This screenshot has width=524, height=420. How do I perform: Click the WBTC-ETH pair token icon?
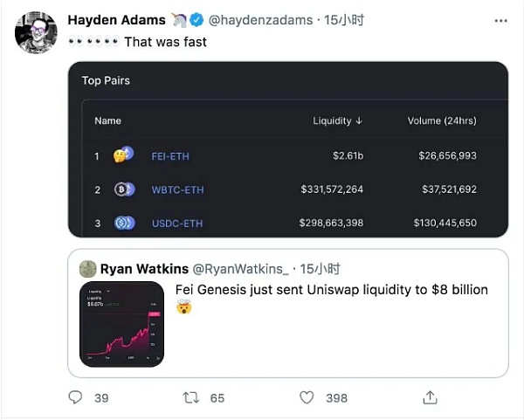(x=124, y=189)
